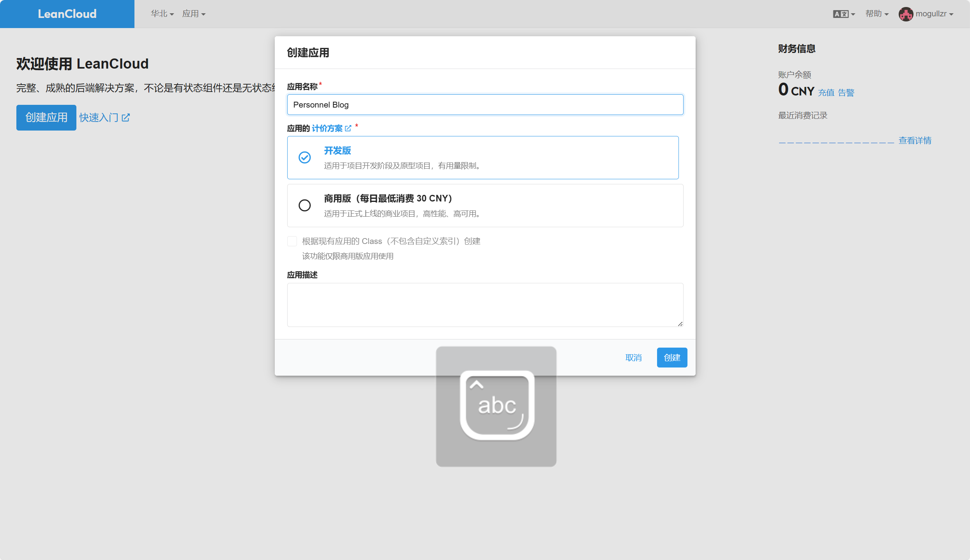Select the 开发版 plan radio button
Image resolution: width=970 pixels, height=560 pixels.
[305, 157]
